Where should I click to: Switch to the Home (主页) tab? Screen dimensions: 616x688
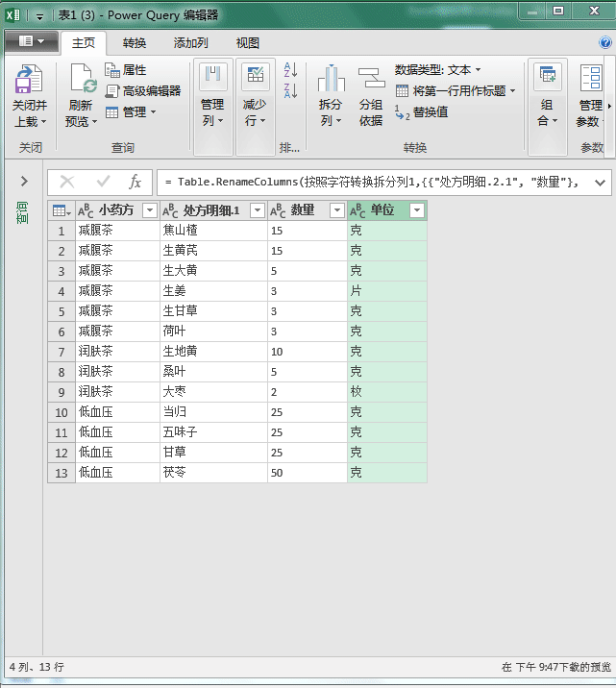84,43
